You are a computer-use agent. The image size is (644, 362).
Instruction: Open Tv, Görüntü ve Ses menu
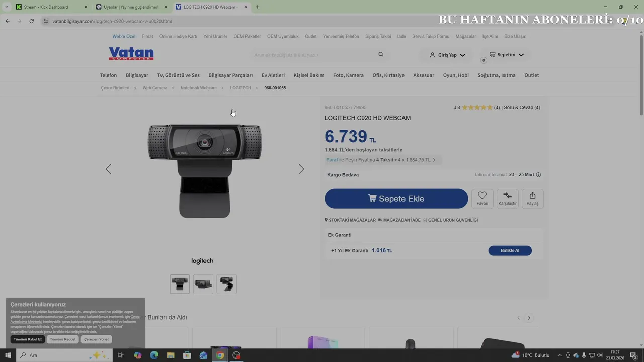(x=178, y=75)
